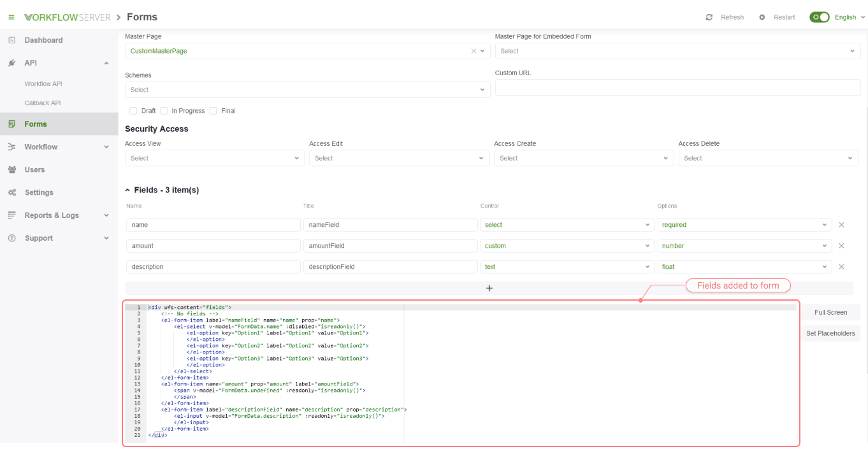
Task: Add a new field with plus
Action: click(489, 288)
